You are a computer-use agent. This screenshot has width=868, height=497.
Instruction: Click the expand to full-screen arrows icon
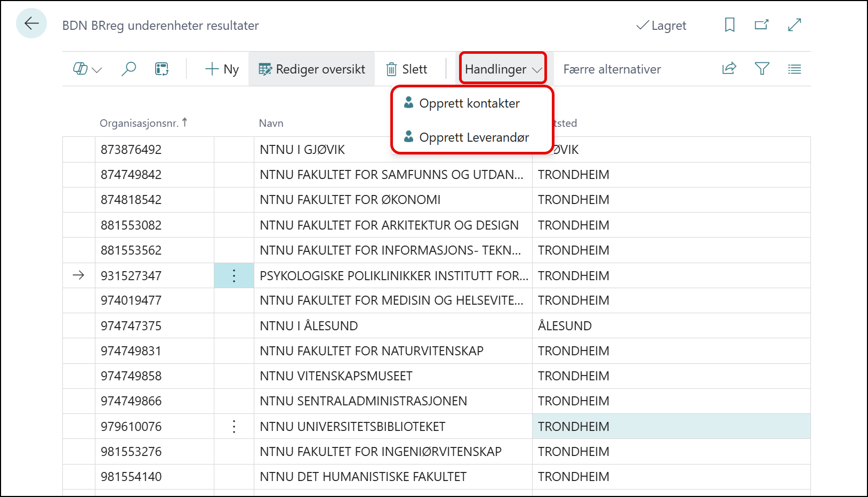click(x=794, y=25)
